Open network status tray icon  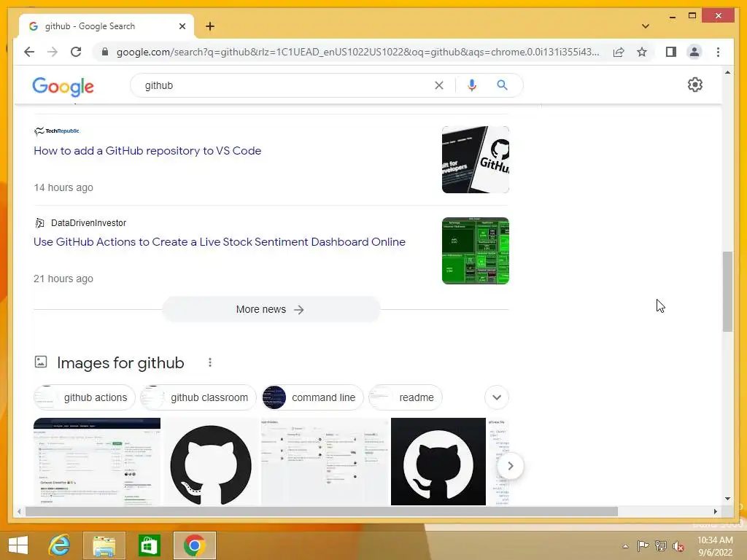click(661, 546)
